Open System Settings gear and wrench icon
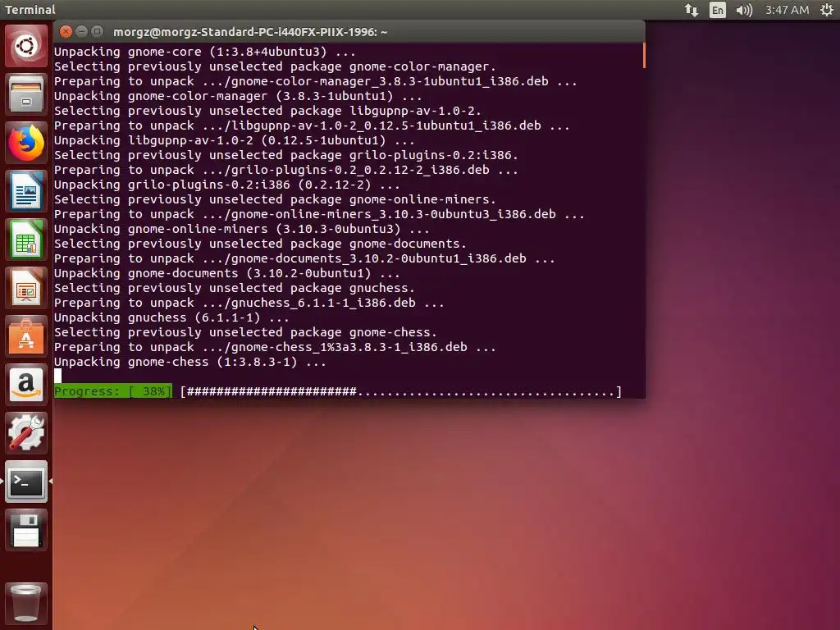The image size is (840, 630). coord(26,433)
